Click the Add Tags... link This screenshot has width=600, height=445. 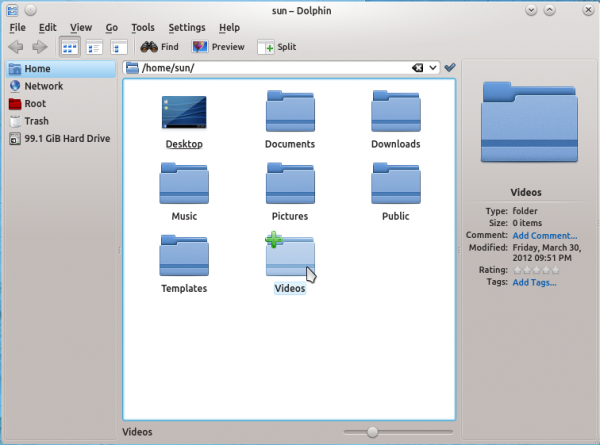(534, 283)
